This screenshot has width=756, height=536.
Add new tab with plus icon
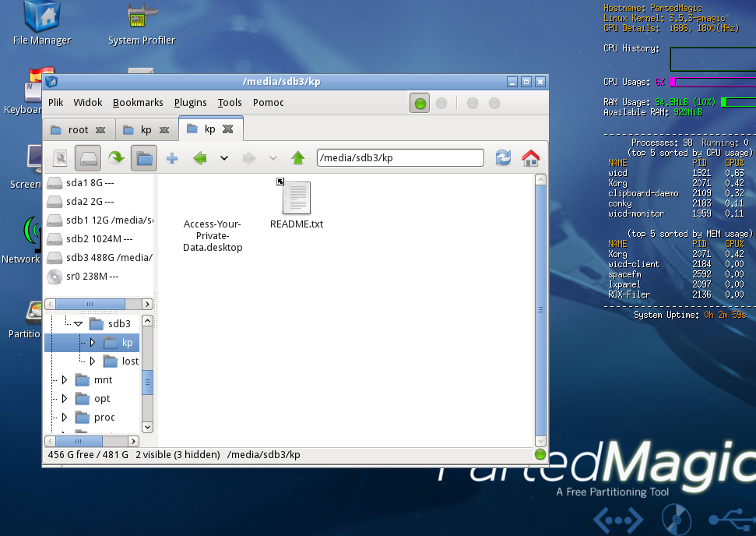(x=172, y=157)
